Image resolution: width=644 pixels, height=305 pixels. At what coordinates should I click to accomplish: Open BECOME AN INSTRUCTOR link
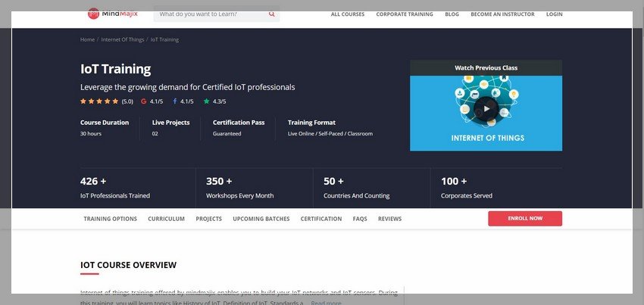(503, 14)
